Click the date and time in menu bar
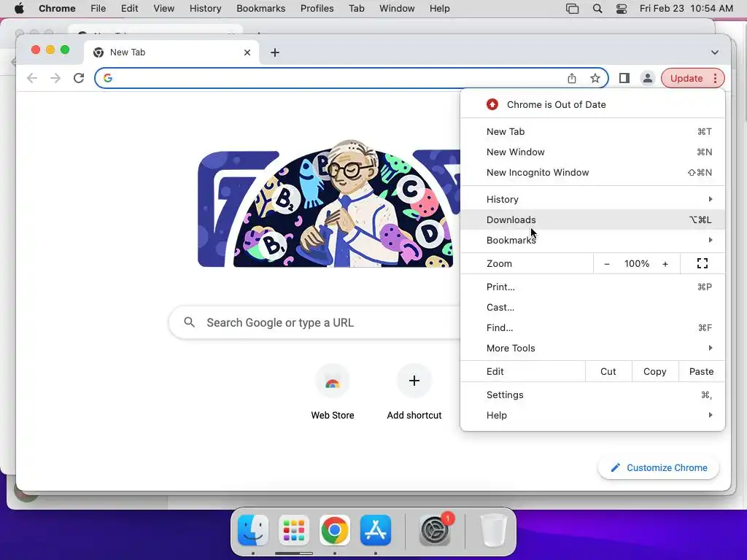Viewport: 747px width, 560px height. pyautogui.click(x=686, y=9)
